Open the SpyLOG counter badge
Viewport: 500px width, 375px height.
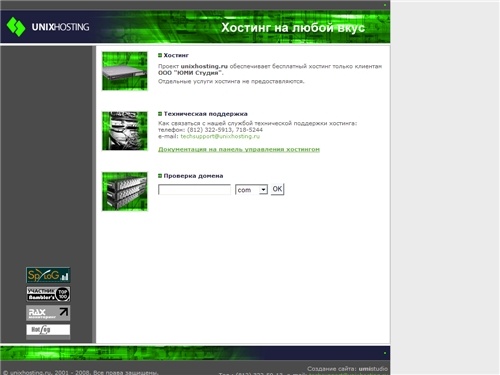[48, 275]
